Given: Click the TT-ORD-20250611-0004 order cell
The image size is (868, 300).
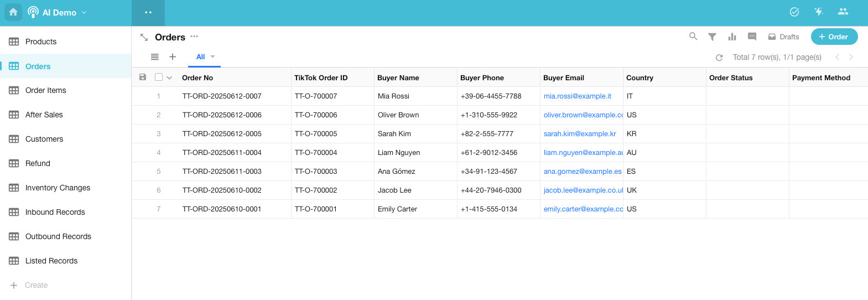Looking at the screenshot, I should [x=222, y=153].
